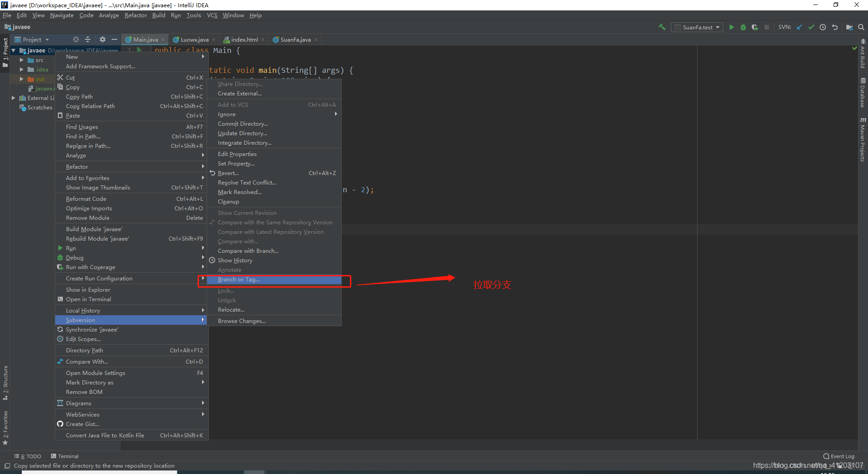Click SVN Commit green checkmark
Screen dimensions: 868x474
pos(811,27)
